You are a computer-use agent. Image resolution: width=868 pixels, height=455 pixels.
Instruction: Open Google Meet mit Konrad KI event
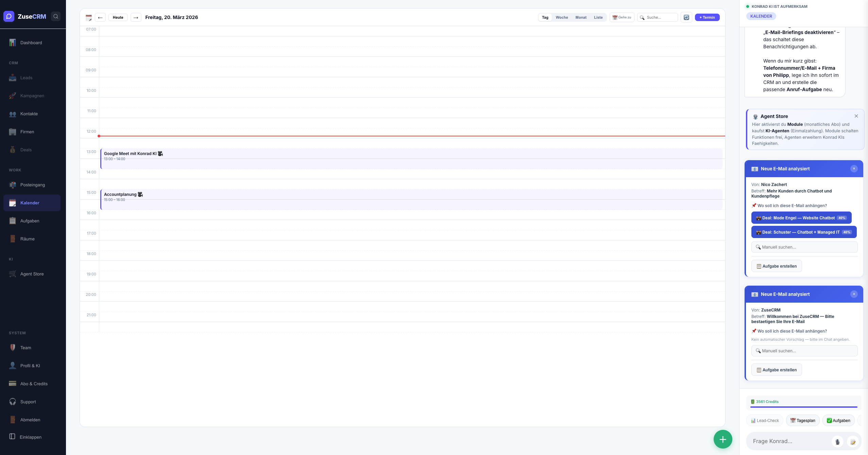point(411,158)
